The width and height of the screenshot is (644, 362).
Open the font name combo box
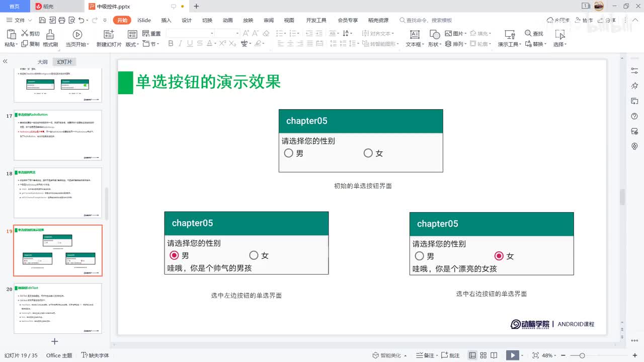tap(190, 33)
